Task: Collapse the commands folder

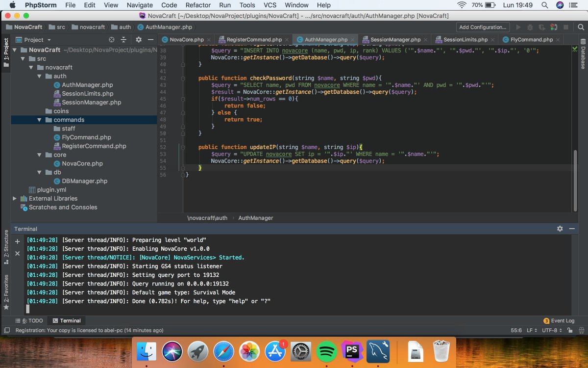Action: click(39, 119)
